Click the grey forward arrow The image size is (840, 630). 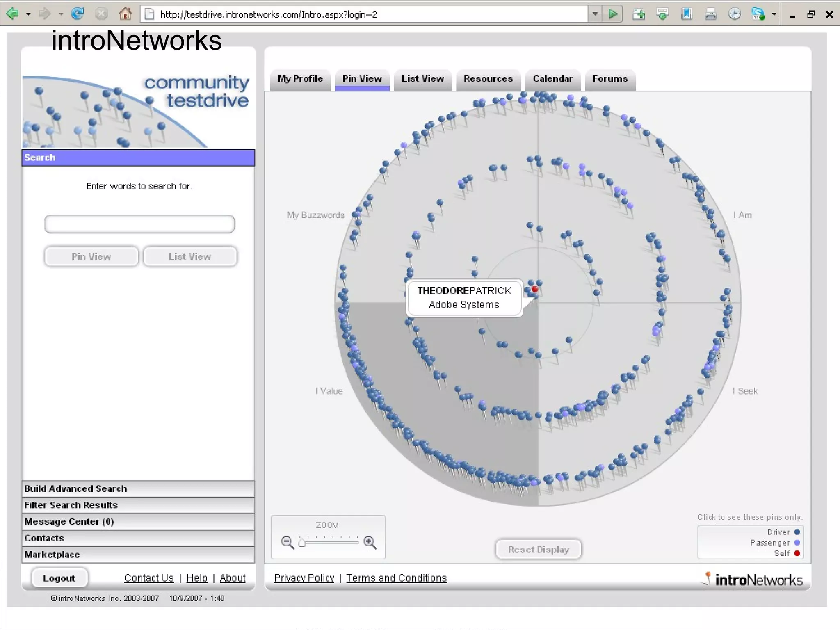pyautogui.click(x=44, y=14)
